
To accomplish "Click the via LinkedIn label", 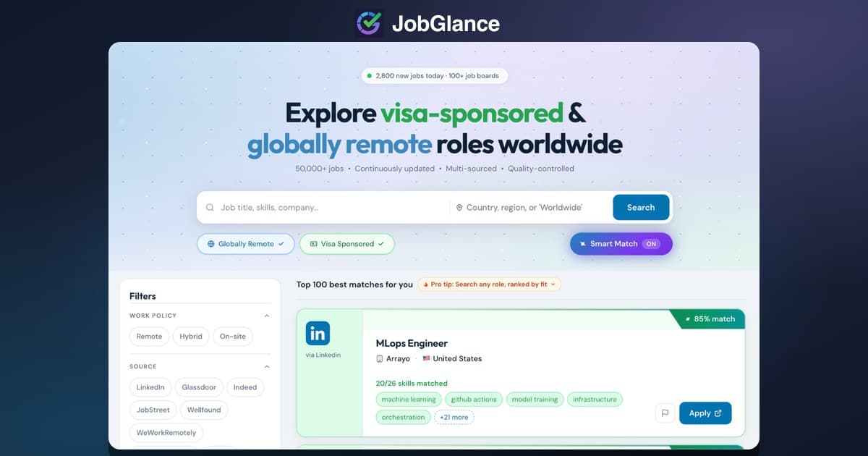I will click(323, 355).
